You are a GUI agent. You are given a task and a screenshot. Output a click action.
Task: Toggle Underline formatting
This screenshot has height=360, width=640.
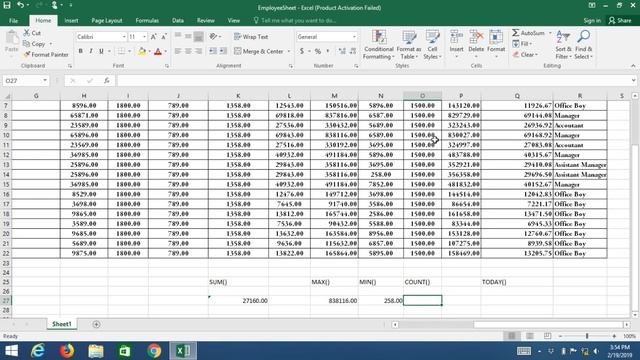[x=101, y=51]
